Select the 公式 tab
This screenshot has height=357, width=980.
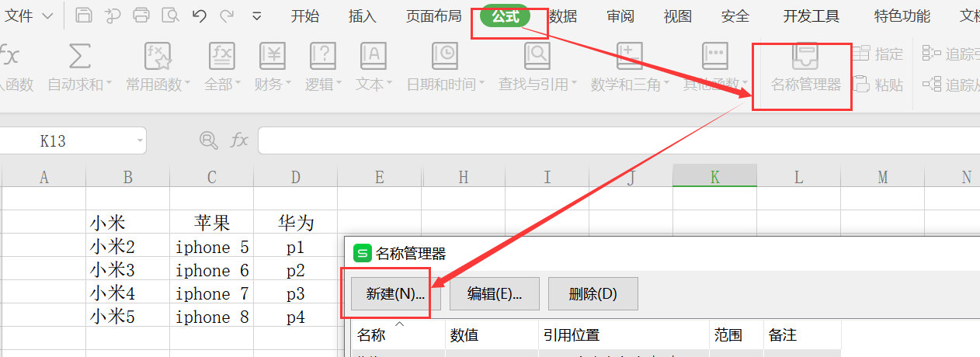tap(505, 16)
